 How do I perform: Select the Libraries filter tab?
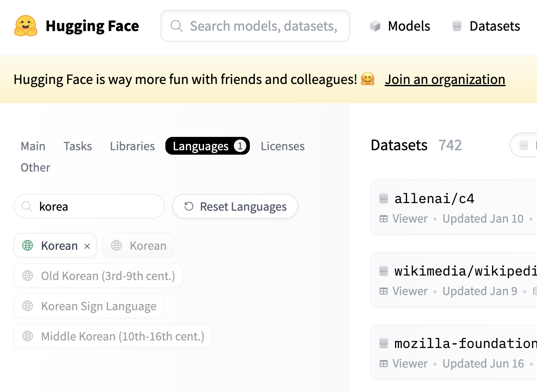(x=132, y=146)
